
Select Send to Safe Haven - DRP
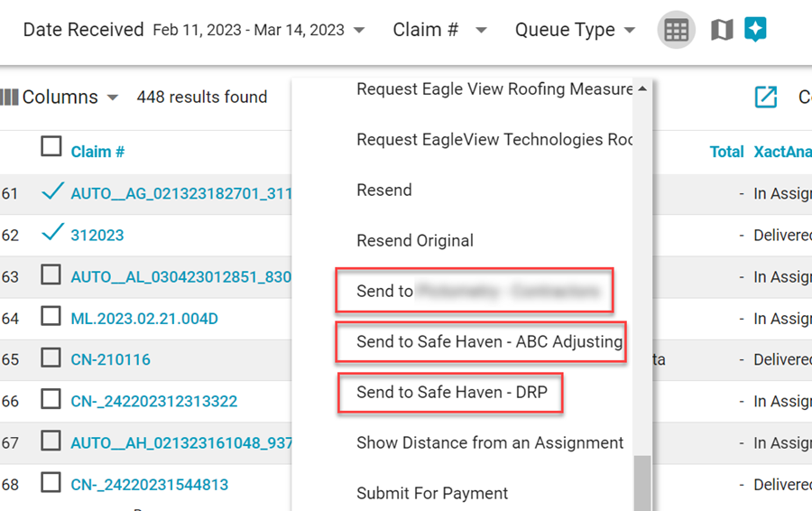pos(450,393)
